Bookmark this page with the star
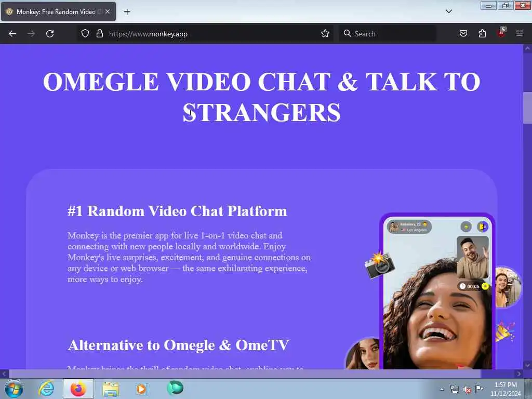The image size is (532, 399). point(325,34)
